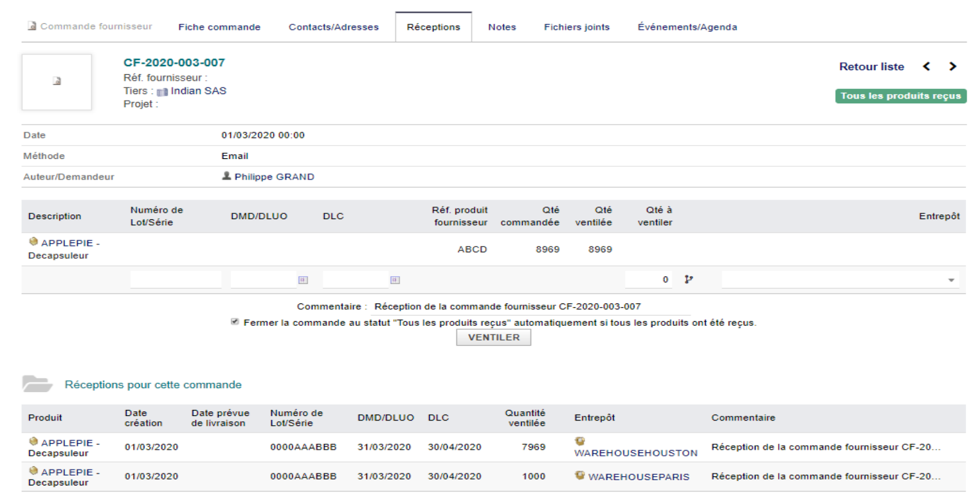Open DMD/DLUO calendar picker icon
Image resolution: width=980 pixels, height=504 pixels.
[303, 280]
